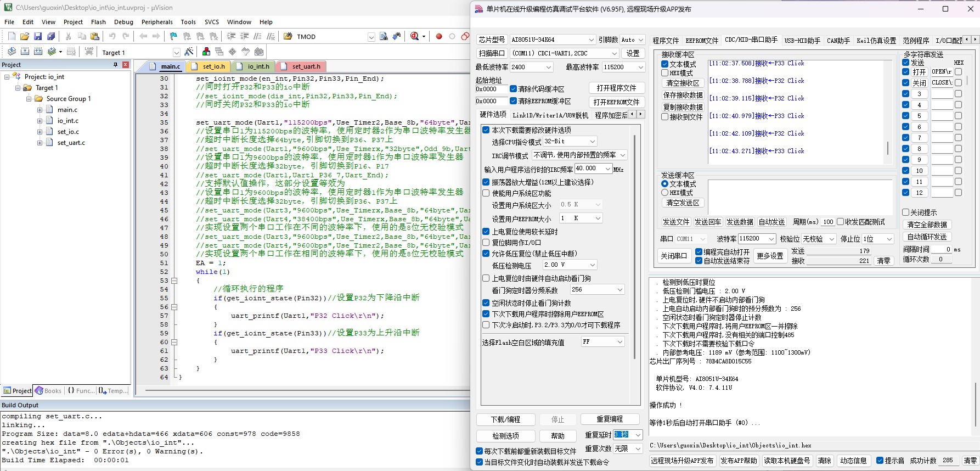Click the Cut scissors icon
The width and height of the screenshot is (980, 471).
point(68,37)
